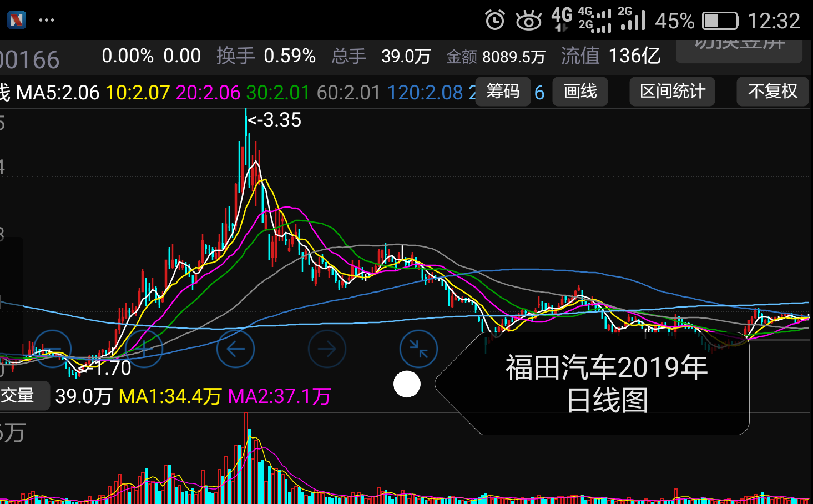Tap the magenta 20:2.06 MA label
The image size is (813, 504).
[x=208, y=92]
